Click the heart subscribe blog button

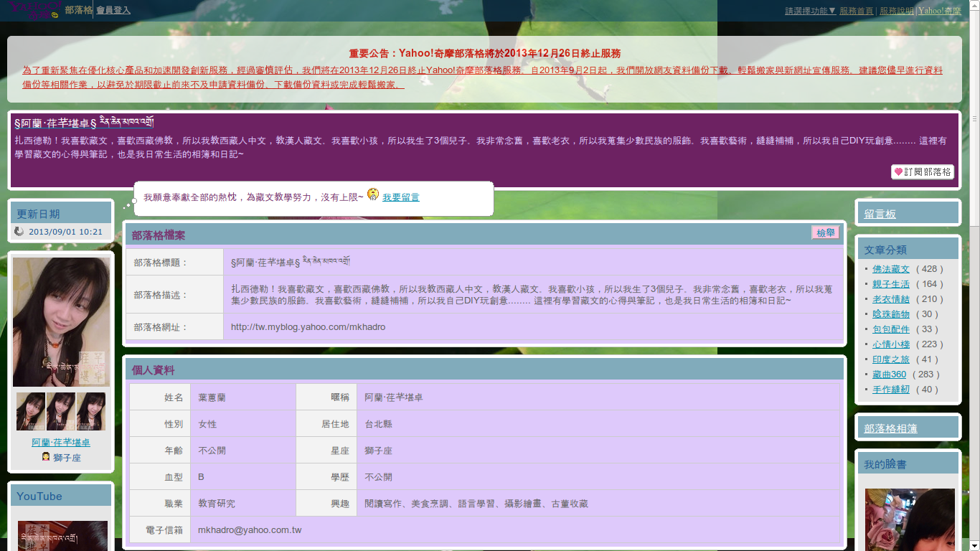pos(923,172)
